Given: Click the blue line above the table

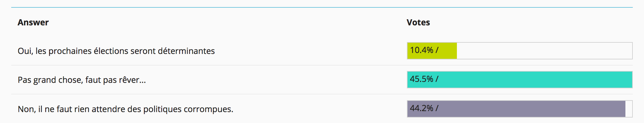Looking at the screenshot, I should (322, 7).
